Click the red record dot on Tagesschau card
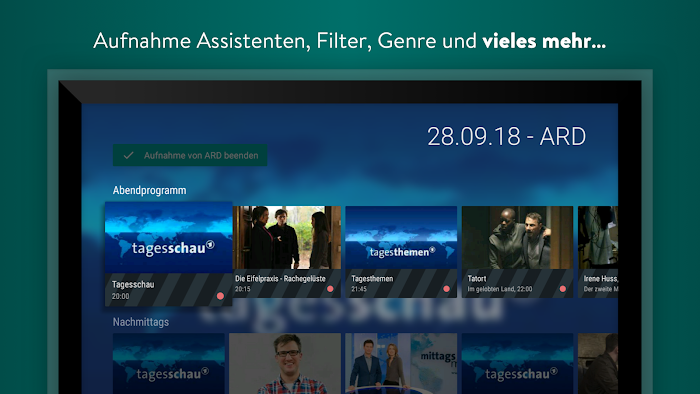The height and width of the screenshot is (394, 700). click(x=220, y=296)
